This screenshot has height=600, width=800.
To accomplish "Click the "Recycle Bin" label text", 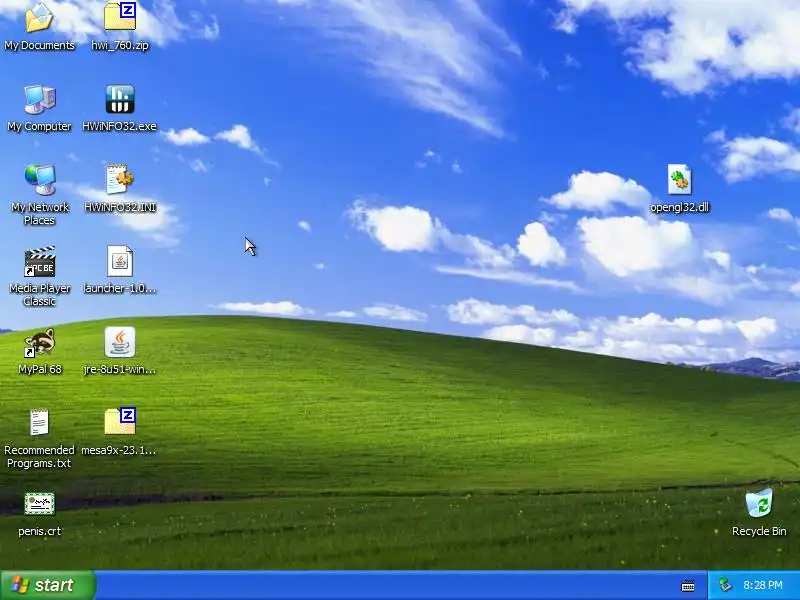I will [759, 531].
